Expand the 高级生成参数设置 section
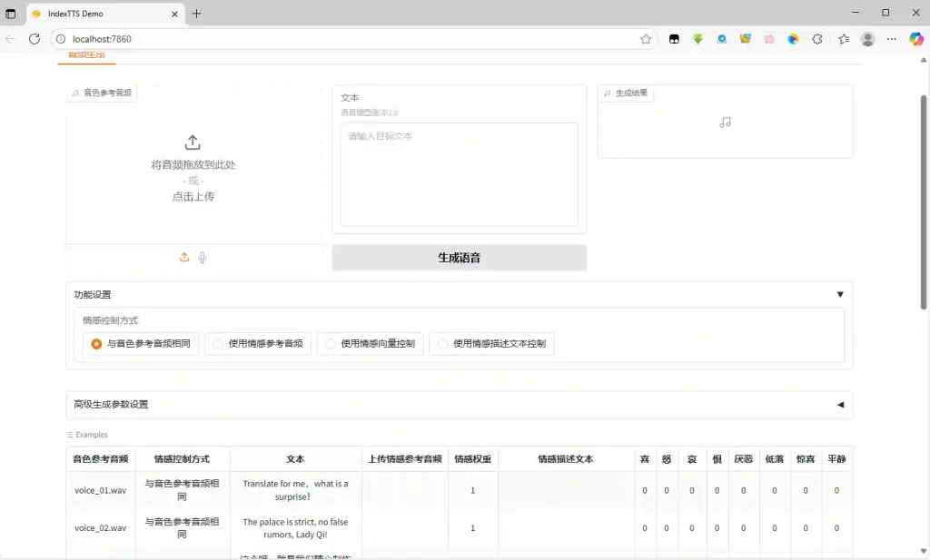The height and width of the screenshot is (560, 930). point(838,405)
